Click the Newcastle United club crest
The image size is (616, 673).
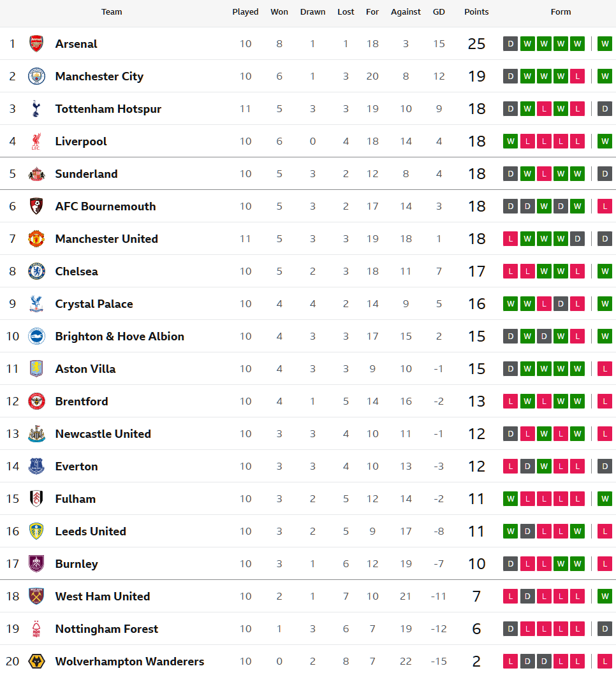click(36, 434)
